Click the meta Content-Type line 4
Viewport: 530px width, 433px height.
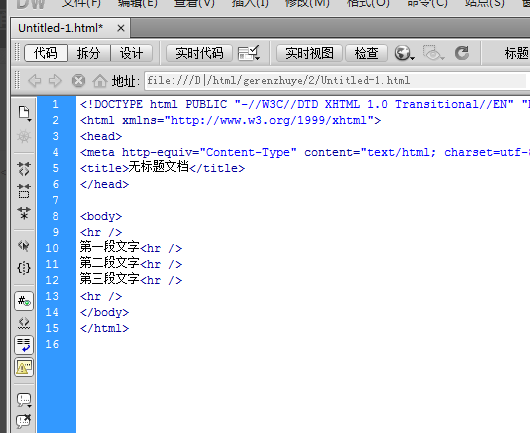click(x=304, y=153)
